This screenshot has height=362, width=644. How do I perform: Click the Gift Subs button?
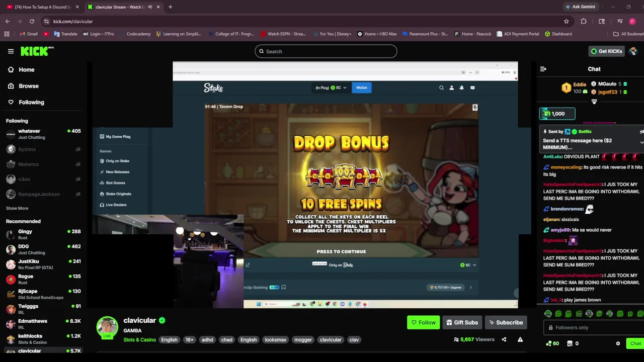[462, 322]
